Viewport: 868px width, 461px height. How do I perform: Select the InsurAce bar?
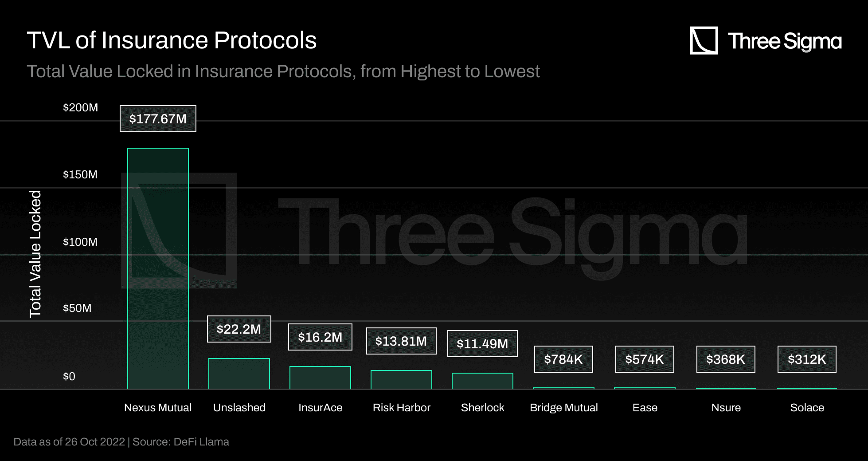click(x=320, y=378)
